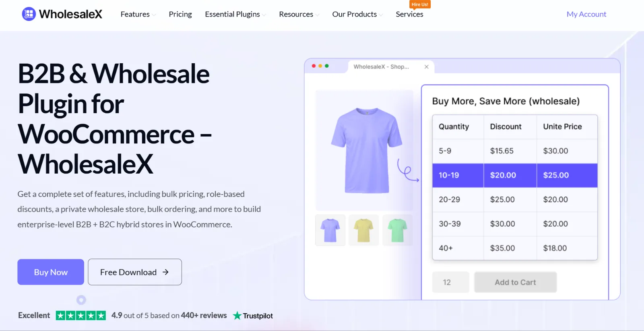Click the large purple t-shirt image
The width and height of the screenshot is (644, 331).
[366, 151]
